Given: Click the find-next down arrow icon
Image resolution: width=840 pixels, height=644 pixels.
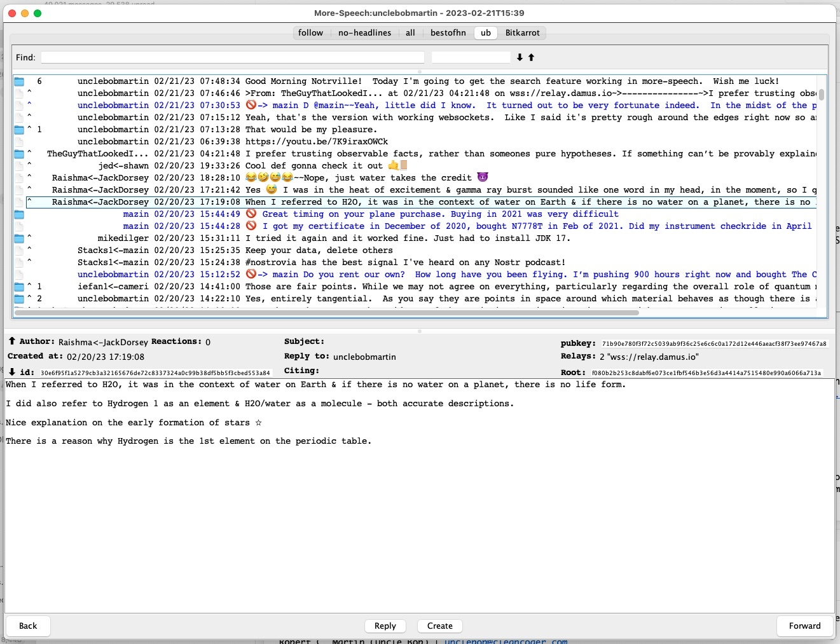Looking at the screenshot, I should point(520,57).
